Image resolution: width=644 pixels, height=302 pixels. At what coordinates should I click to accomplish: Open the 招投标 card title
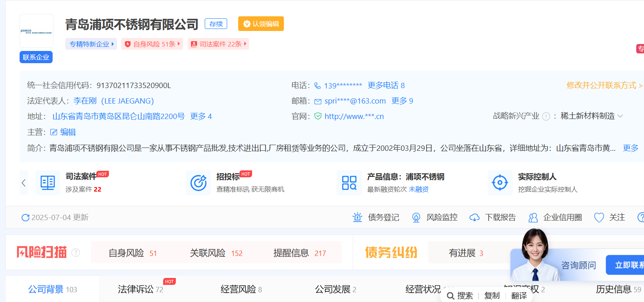point(228,176)
